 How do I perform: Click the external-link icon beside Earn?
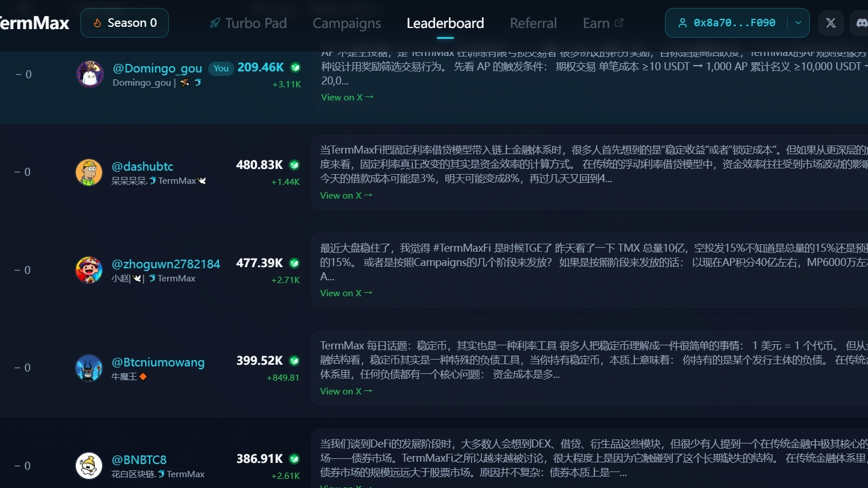(x=619, y=22)
